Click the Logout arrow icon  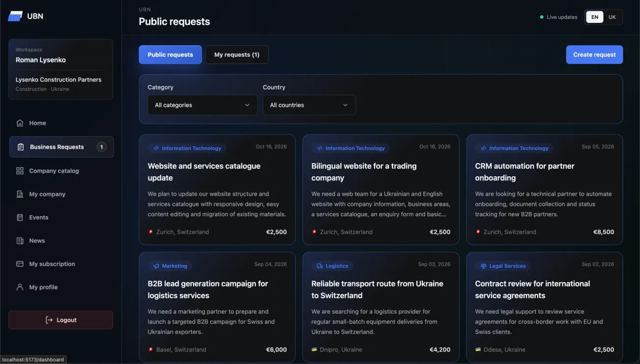pyautogui.click(x=49, y=320)
